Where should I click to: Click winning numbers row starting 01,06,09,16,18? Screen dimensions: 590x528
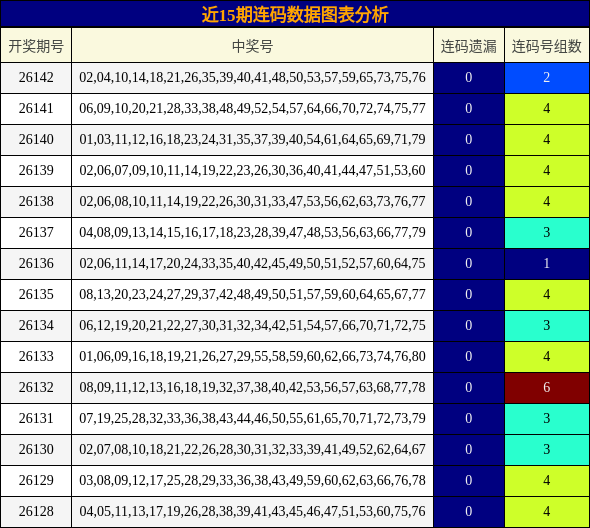point(252,356)
